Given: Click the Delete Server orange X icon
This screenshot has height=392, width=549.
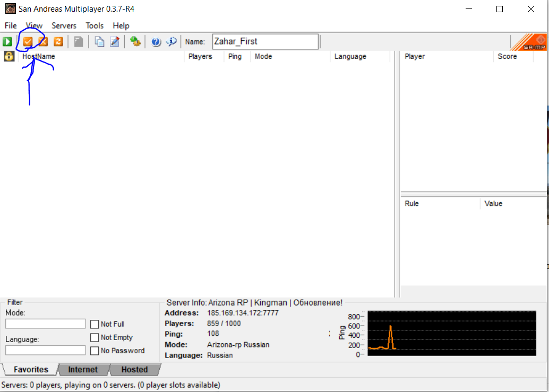Looking at the screenshot, I should click(43, 41).
